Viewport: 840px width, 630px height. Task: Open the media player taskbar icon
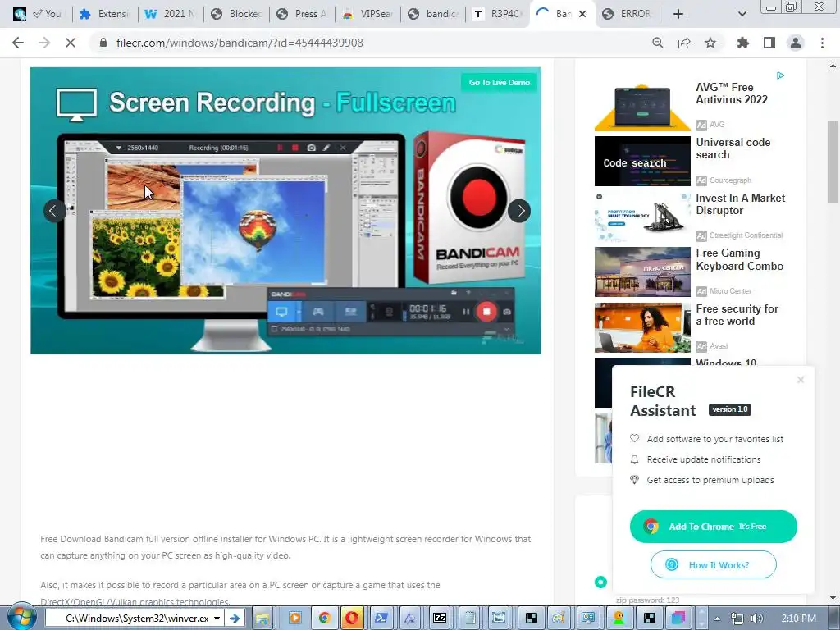tap(294, 619)
